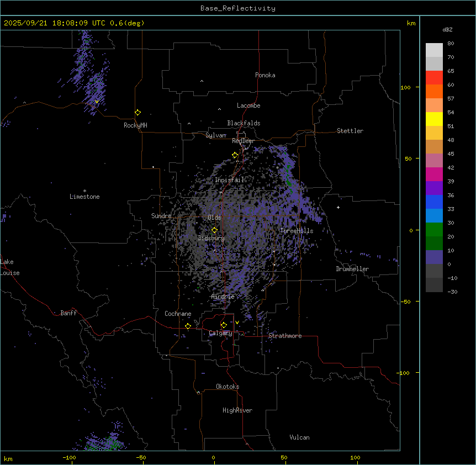Click the Drumheller city label
Image resolution: width=476 pixels, height=465 pixels.
[x=352, y=269]
